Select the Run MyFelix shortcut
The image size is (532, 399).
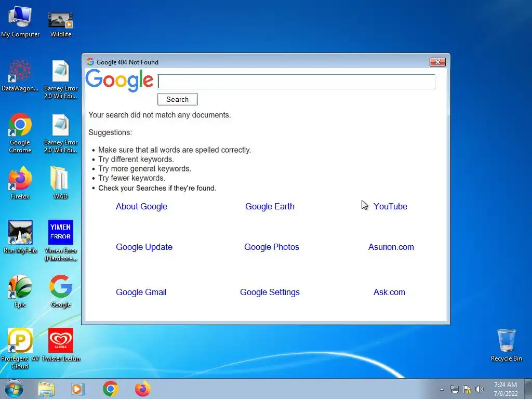click(20, 237)
